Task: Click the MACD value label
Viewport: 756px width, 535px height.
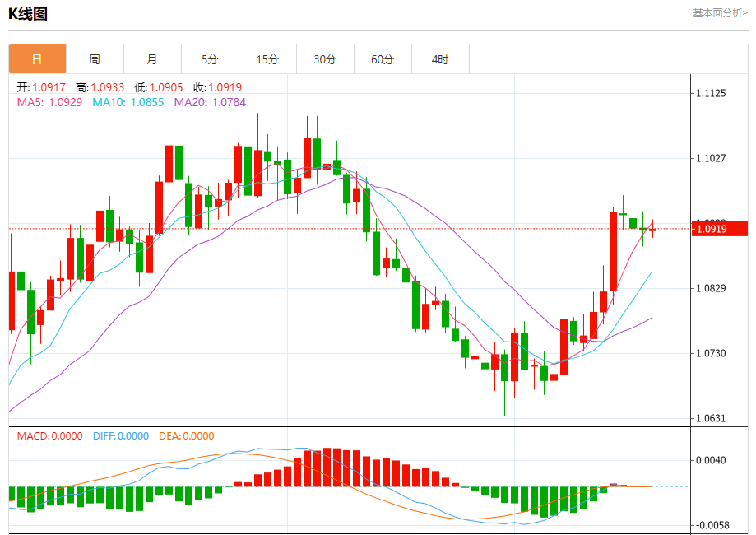Action: click(49, 436)
